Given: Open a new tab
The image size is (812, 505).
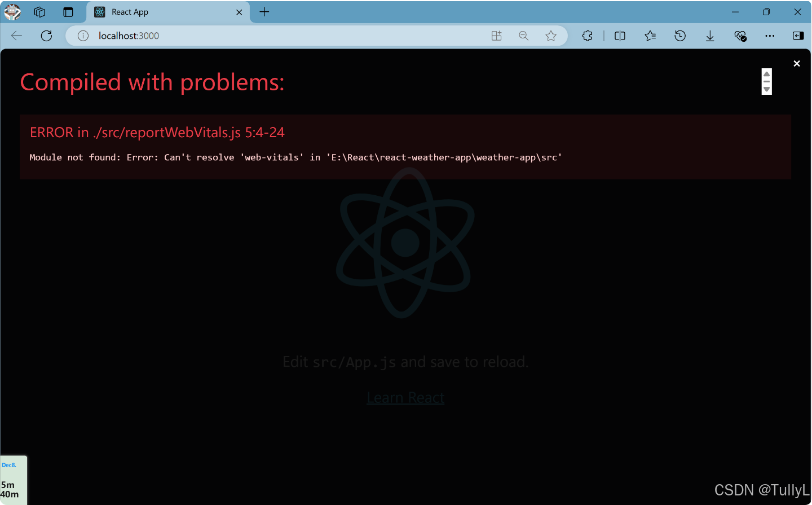Looking at the screenshot, I should click(x=264, y=12).
